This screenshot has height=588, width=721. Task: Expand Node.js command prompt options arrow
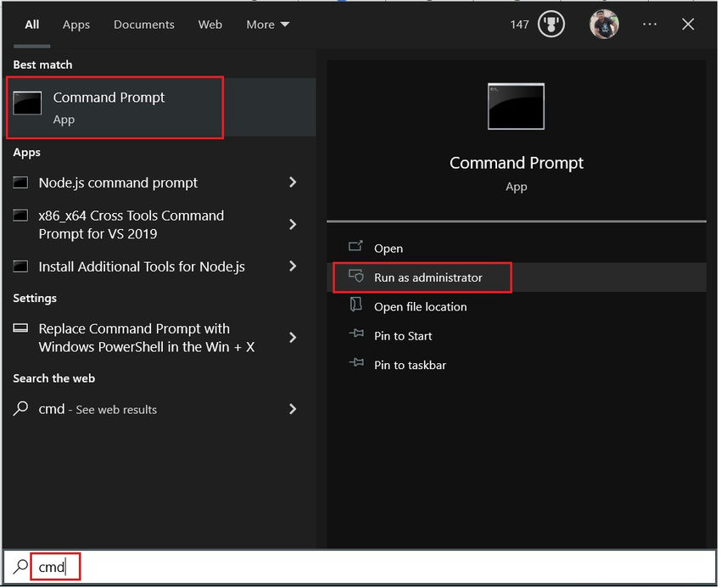[x=294, y=183]
